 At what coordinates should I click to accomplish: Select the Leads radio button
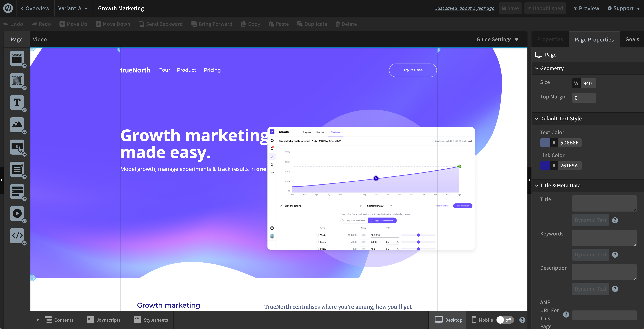317,242
